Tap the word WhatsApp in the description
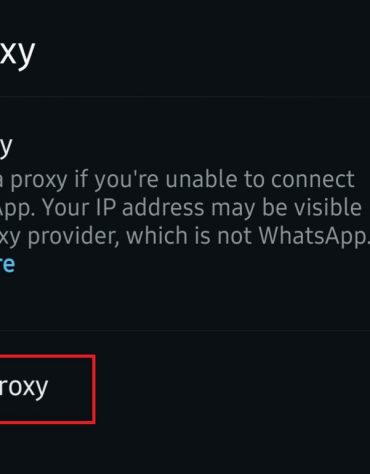 click(x=313, y=235)
